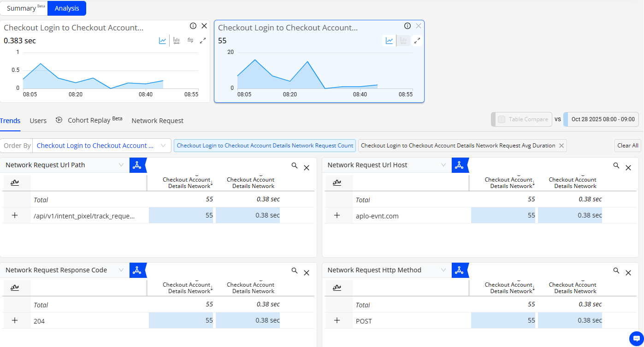644x347 pixels.
Task: Select bar chart view on first chart
Action: (x=177, y=41)
